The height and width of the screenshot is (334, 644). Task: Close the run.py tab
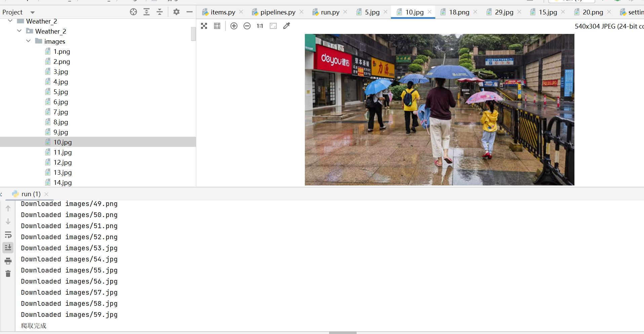[345, 12]
